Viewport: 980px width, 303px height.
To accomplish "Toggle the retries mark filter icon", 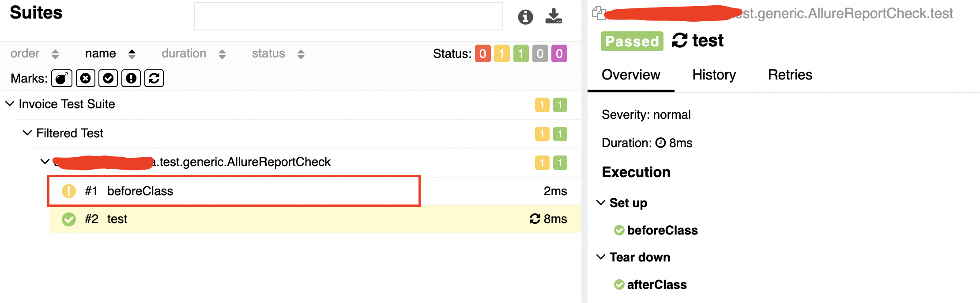I will click(154, 78).
